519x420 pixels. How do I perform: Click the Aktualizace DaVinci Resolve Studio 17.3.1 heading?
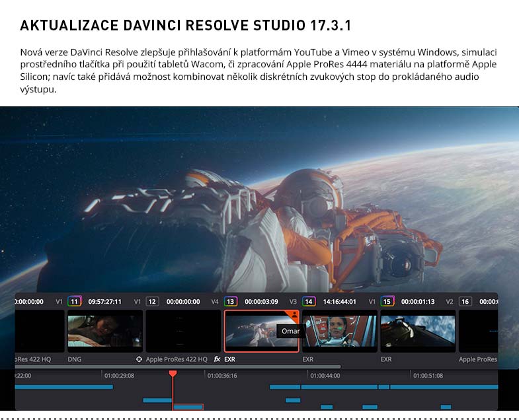pos(185,26)
